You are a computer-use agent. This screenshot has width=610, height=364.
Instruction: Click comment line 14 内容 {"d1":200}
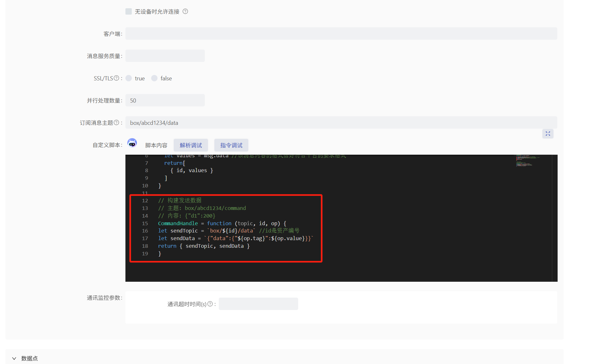coord(187,216)
